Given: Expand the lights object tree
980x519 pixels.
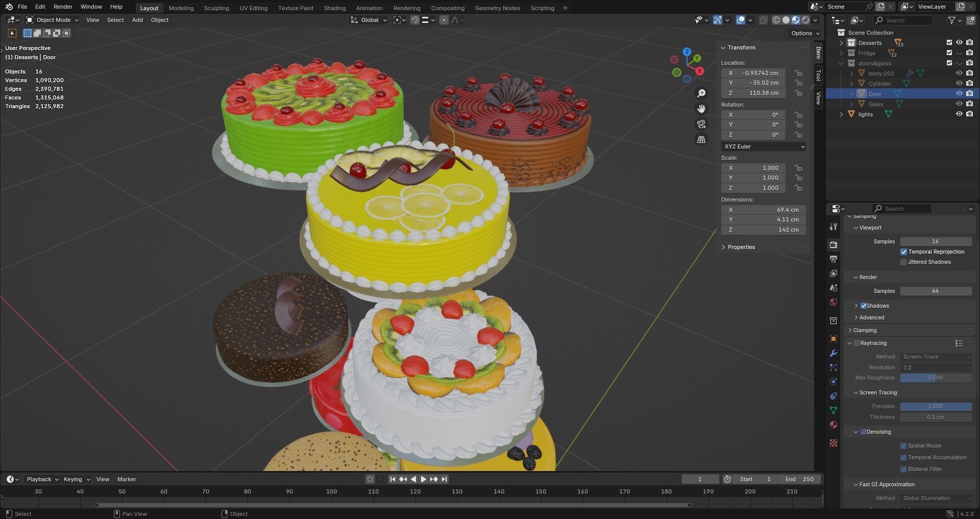Looking at the screenshot, I should tap(841, 114).
